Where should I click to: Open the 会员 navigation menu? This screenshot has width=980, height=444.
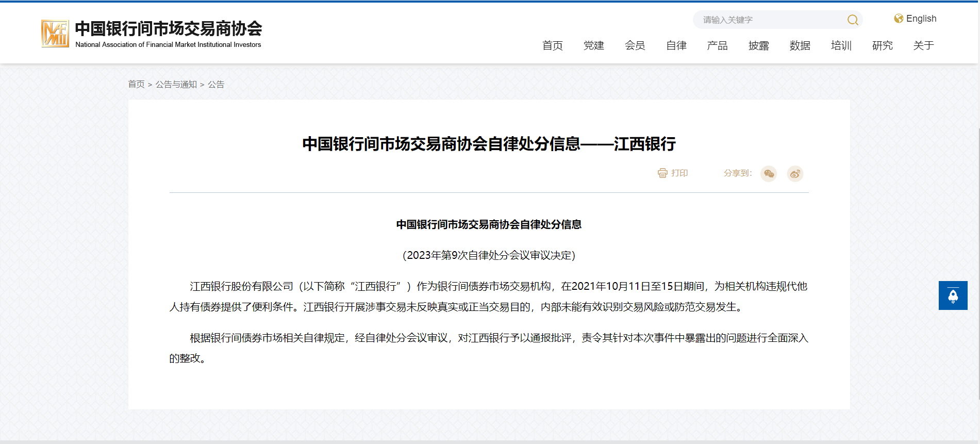[635, 45]
